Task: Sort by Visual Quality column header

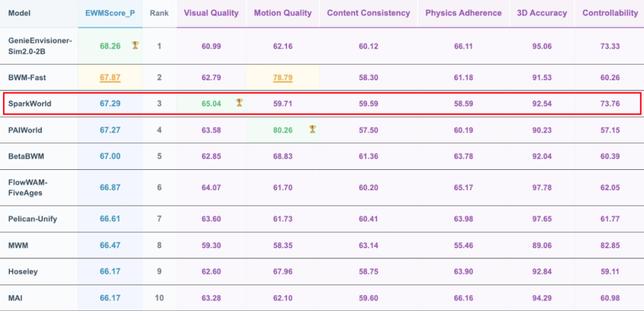Action: pos(211,13)
